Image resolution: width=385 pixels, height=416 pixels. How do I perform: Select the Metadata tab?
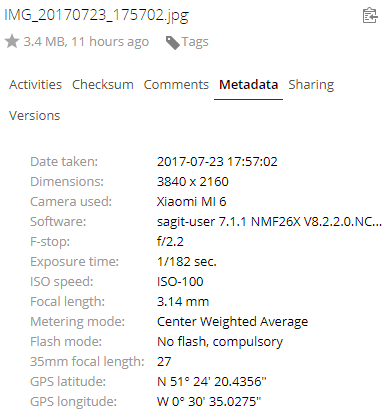[x=248, y=85]
